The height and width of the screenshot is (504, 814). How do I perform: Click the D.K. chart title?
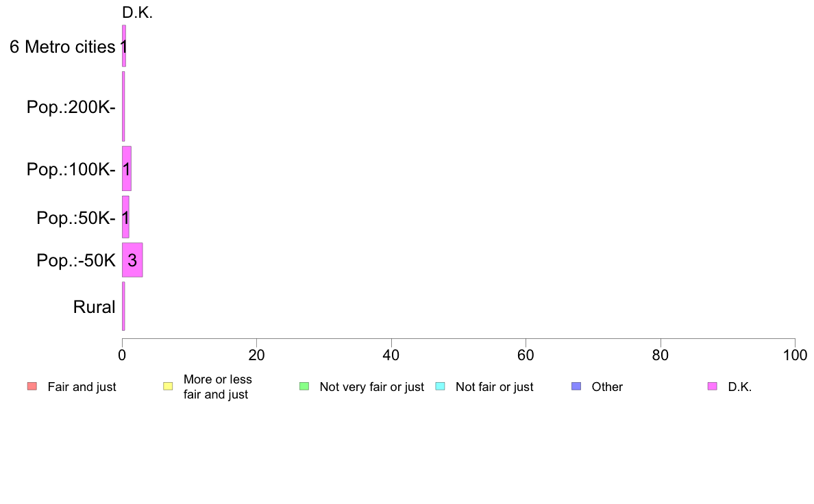tap(137, 12)
